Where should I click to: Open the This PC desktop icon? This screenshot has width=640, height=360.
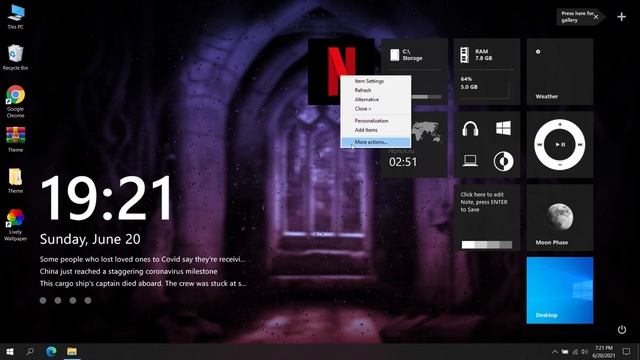pyautogui.click(x=16, y=16)
